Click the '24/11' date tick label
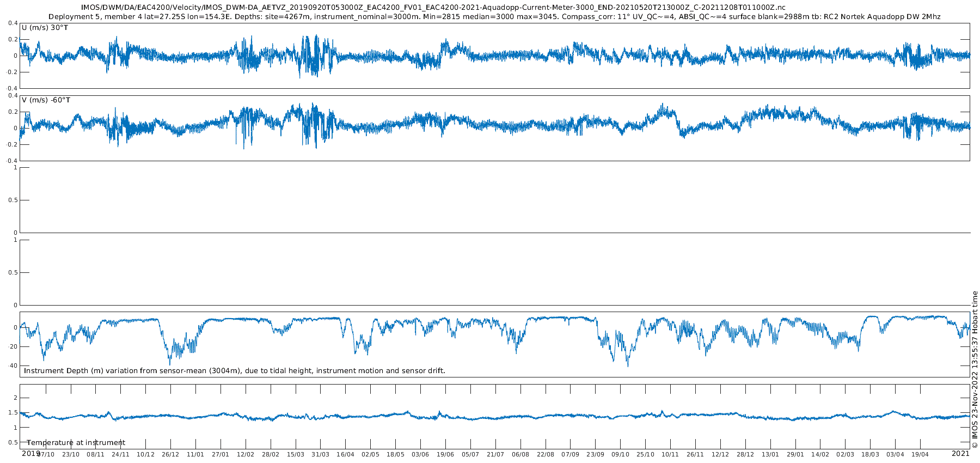The height and width of the screenshot is (463, 980). pyautogui.click(x=121, y=454)
